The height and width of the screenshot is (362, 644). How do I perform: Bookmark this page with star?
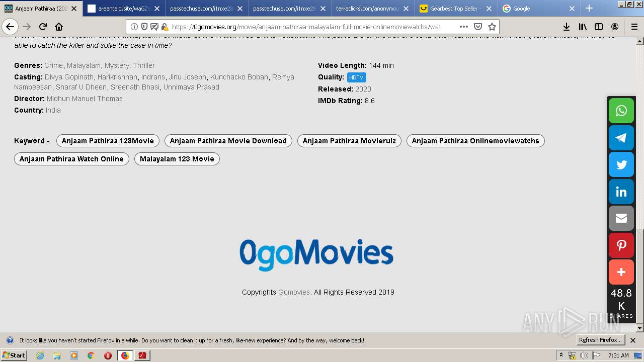[x=492, y=27]
